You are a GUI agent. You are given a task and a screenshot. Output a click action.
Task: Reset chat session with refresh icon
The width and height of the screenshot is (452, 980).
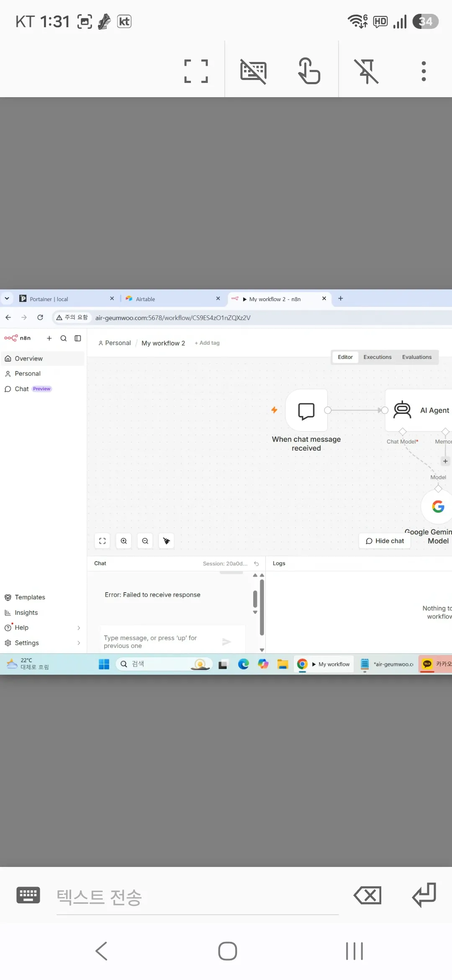coord(257,564)
